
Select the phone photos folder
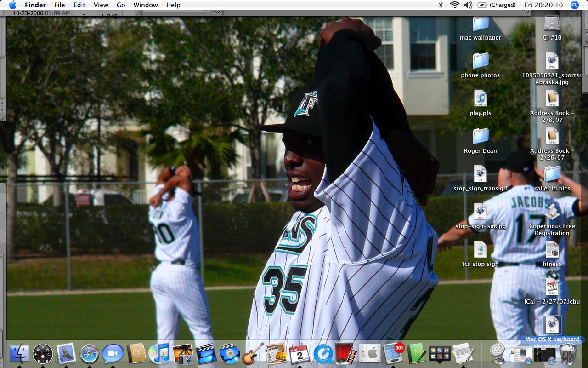coord(481,66)
